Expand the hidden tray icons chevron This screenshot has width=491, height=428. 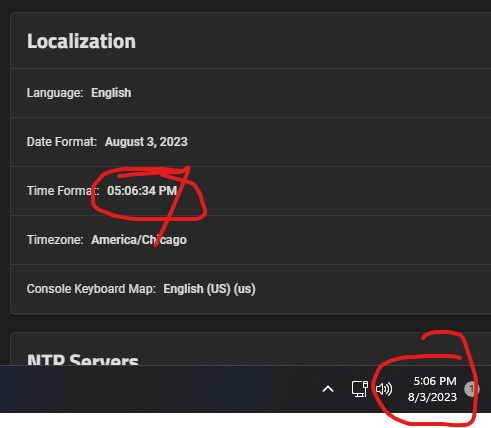click(328, 389)
